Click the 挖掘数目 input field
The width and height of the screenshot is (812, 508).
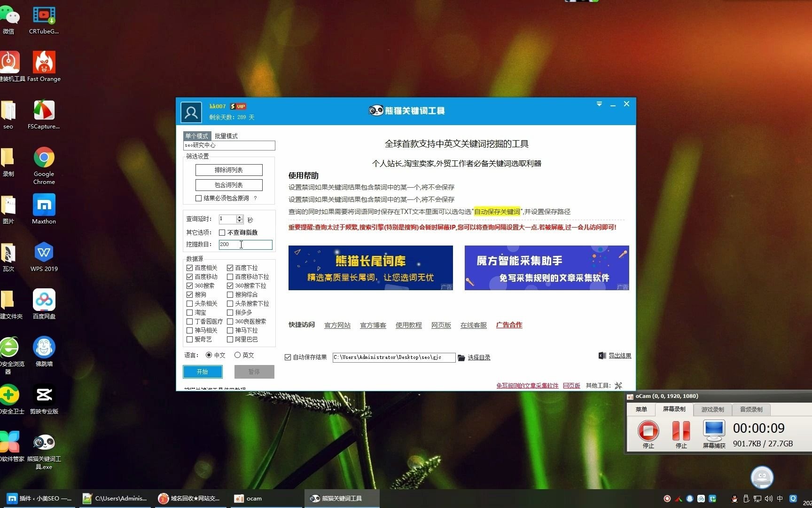[246, 245]
